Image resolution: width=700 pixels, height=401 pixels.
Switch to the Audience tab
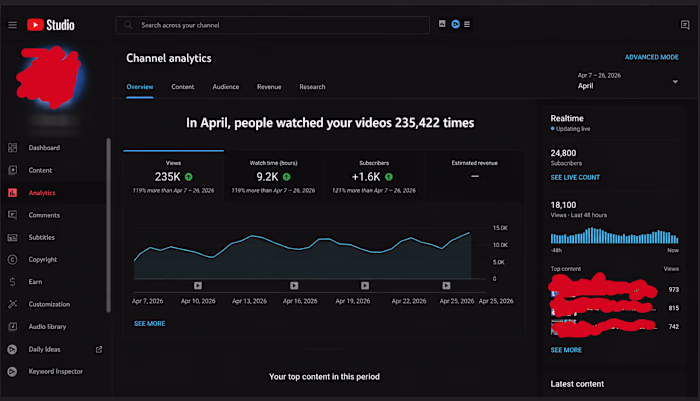click(x=225, y=87)
